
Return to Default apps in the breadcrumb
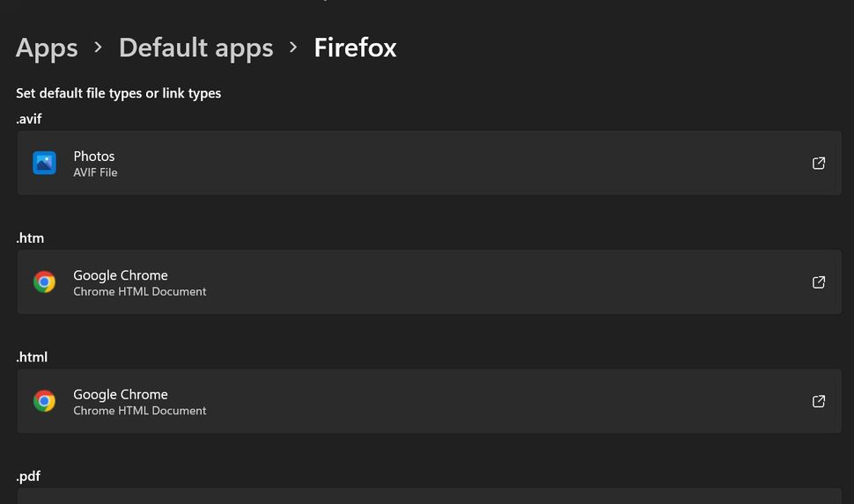(x=196, y=47)
